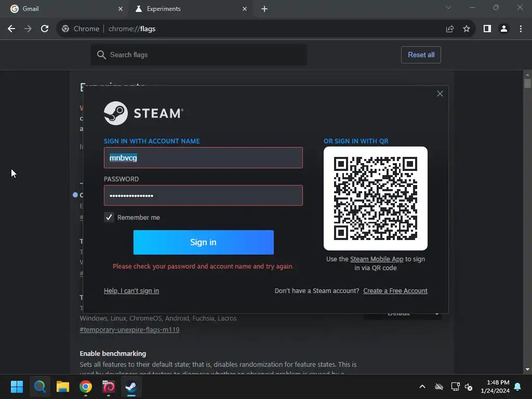
Task: Click the Steam sign-in QR code
Action: click(x=375, y=198)
